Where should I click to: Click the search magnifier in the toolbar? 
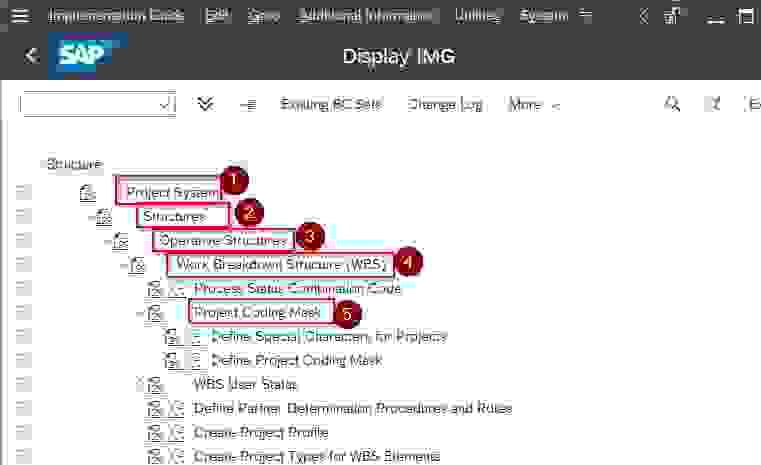coord(673,104)
